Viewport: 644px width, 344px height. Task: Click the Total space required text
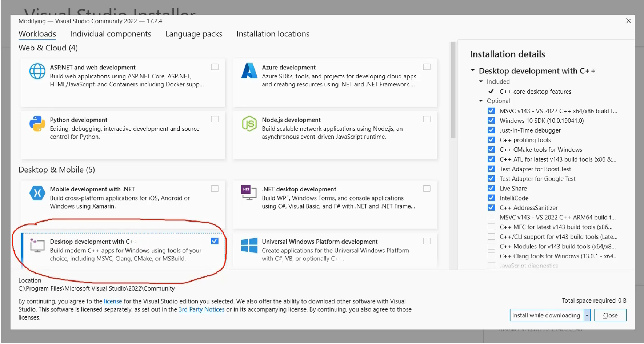(x=594, y=300)
